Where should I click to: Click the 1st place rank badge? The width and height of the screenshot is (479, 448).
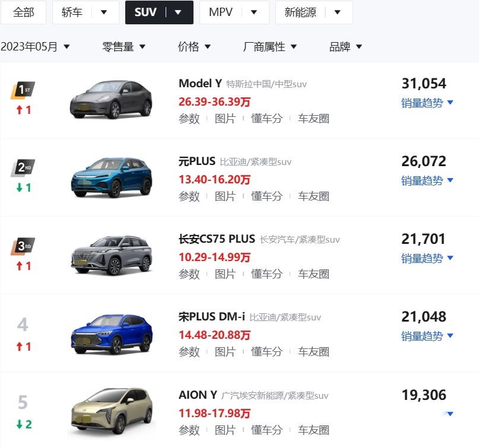pyautogui.click(x=23, y=90)
